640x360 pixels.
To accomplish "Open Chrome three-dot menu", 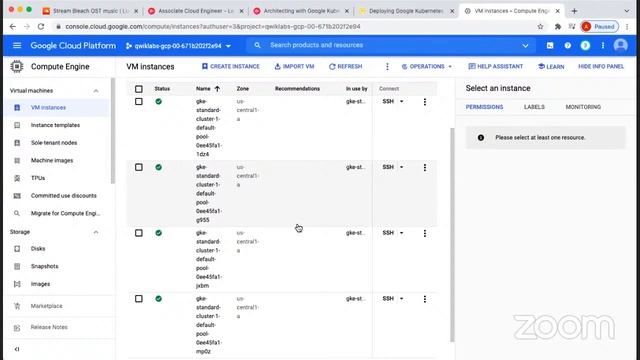I will (627, 27).
